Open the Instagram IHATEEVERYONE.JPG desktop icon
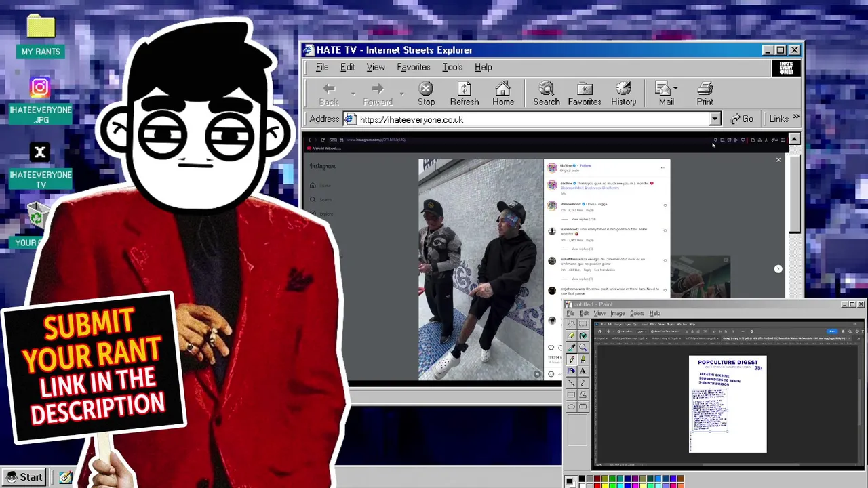 [x=40, y=100]
